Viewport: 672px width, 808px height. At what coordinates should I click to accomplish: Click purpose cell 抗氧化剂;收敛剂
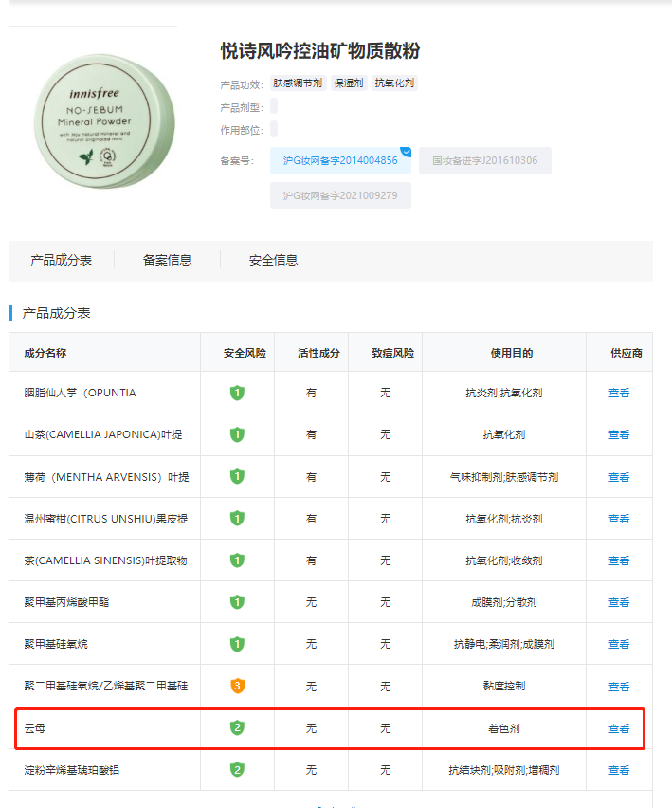coord(504,560)
